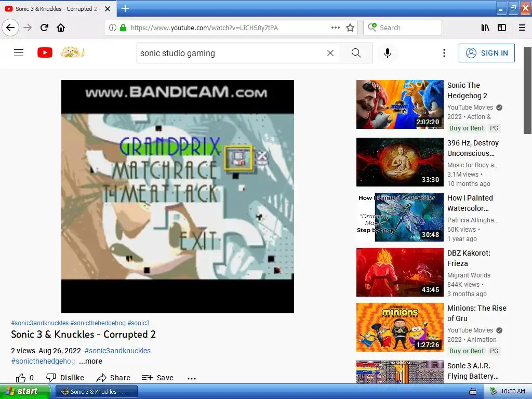
Task: Click the browser address bar URL
Action: [204, 28]
